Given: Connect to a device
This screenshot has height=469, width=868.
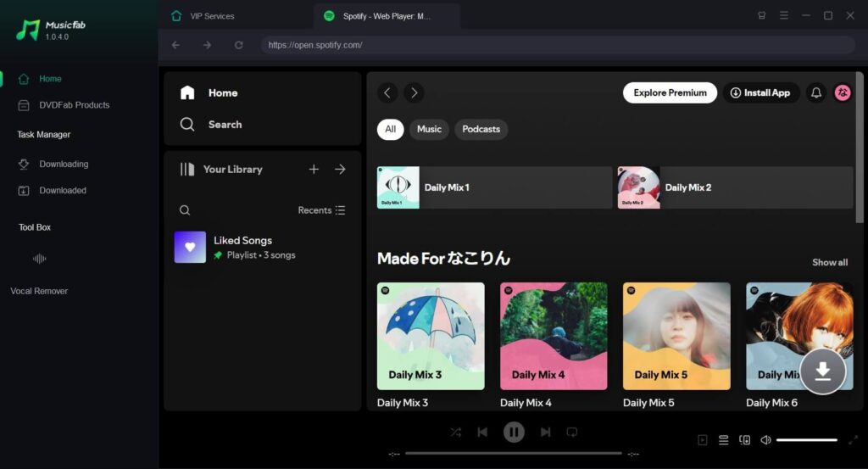Looking at the screenshot, I should [x=744, y=440].
